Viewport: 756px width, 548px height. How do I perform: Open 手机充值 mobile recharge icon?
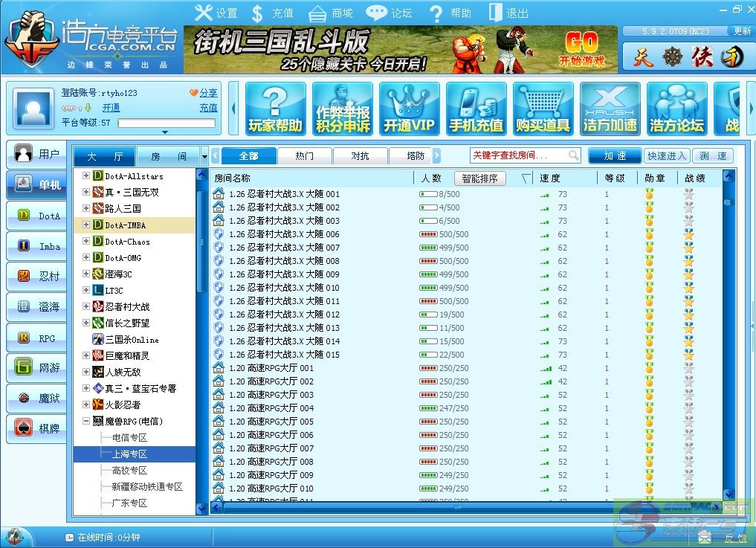click(476, 109)
